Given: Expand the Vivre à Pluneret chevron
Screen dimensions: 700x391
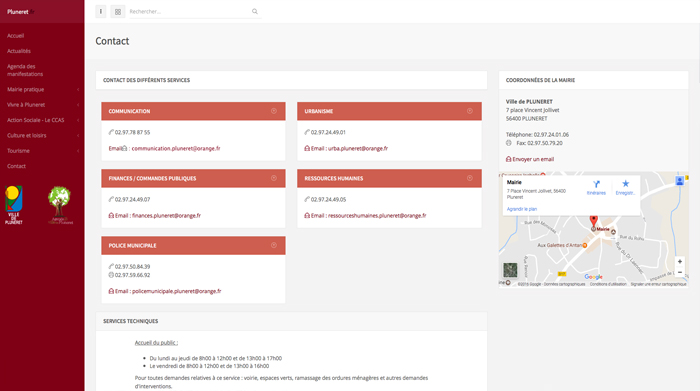Looking at the screenshot, I should pyautogui.click(x=78, y=105).
